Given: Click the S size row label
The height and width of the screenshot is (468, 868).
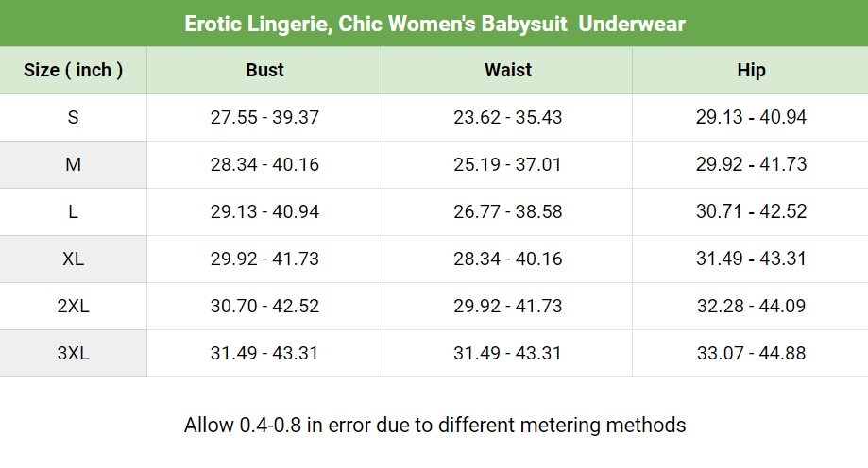Looking at the screenshot, I should [x=73, y=118].
